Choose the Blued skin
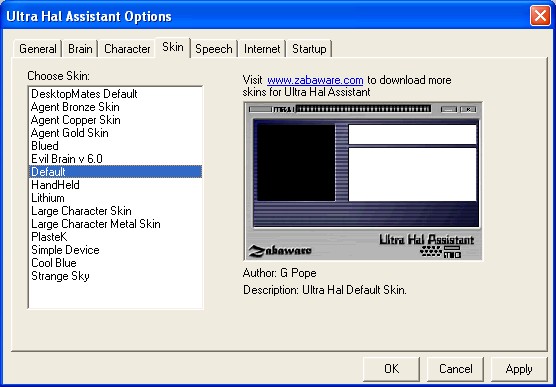 tap(115, 146)
